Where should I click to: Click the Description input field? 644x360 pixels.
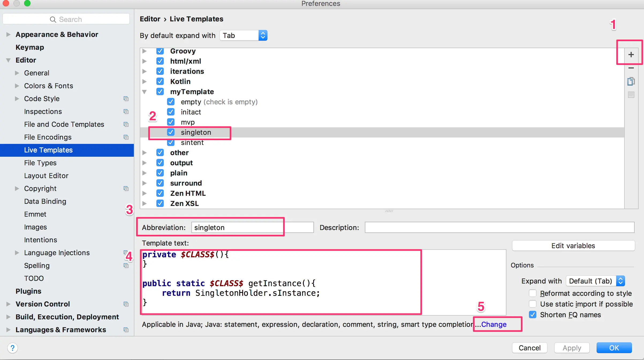coord(499,228)
